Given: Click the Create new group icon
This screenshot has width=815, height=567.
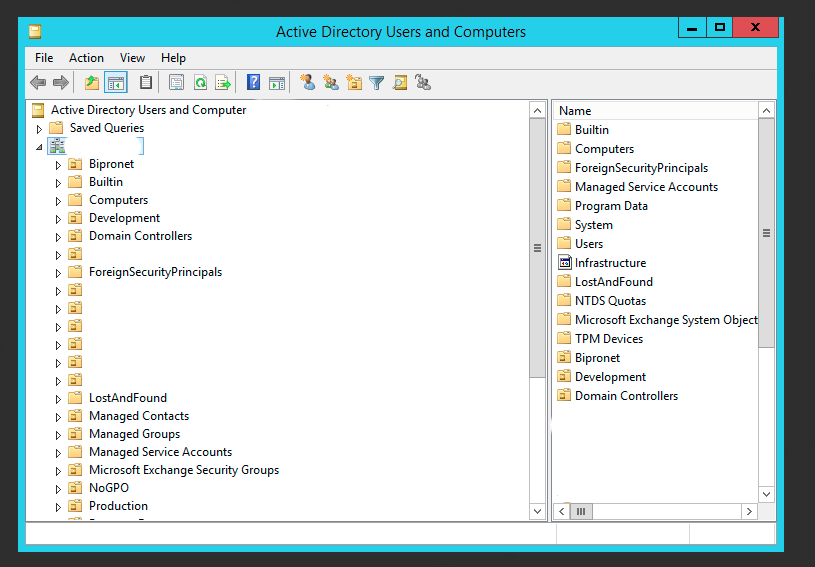Looking at the screenshot, I should point(330,83).
